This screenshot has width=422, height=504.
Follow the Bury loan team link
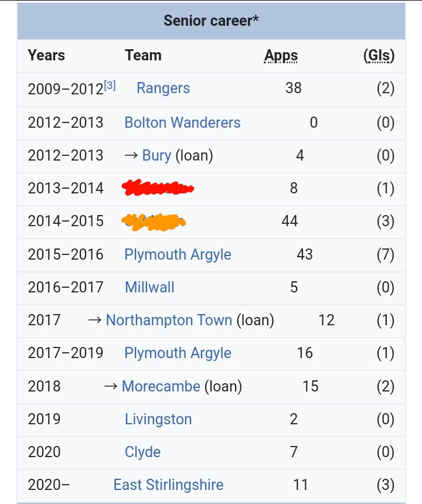(156, 155)
